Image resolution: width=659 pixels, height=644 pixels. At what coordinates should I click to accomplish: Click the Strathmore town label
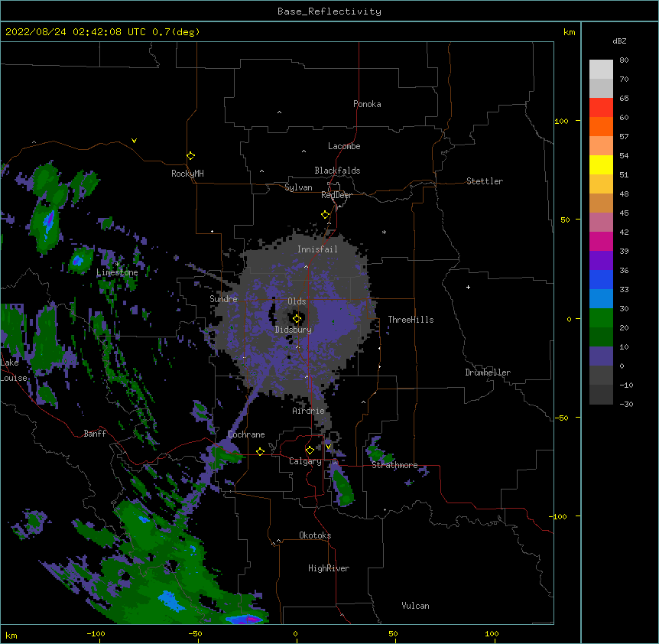point(394,465)
